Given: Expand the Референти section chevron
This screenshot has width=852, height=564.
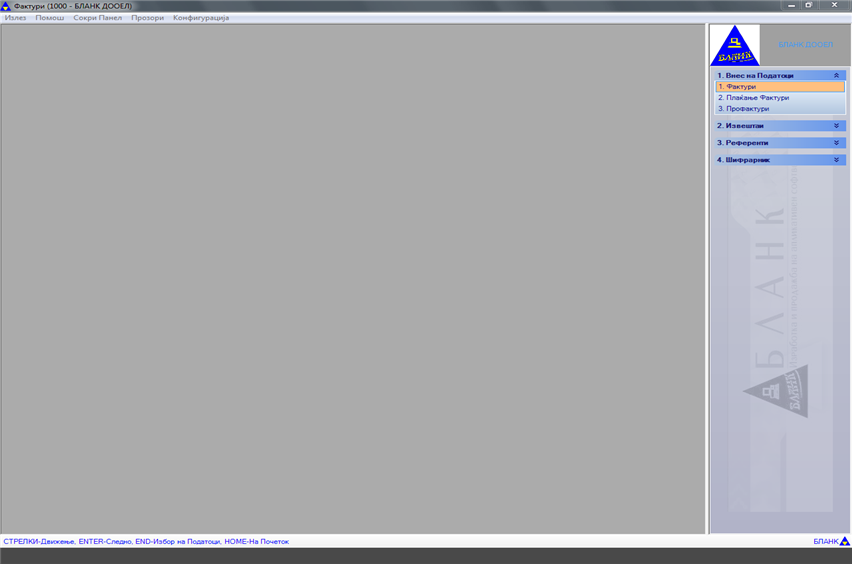Looking at the screenshot, I should [837, 143].
